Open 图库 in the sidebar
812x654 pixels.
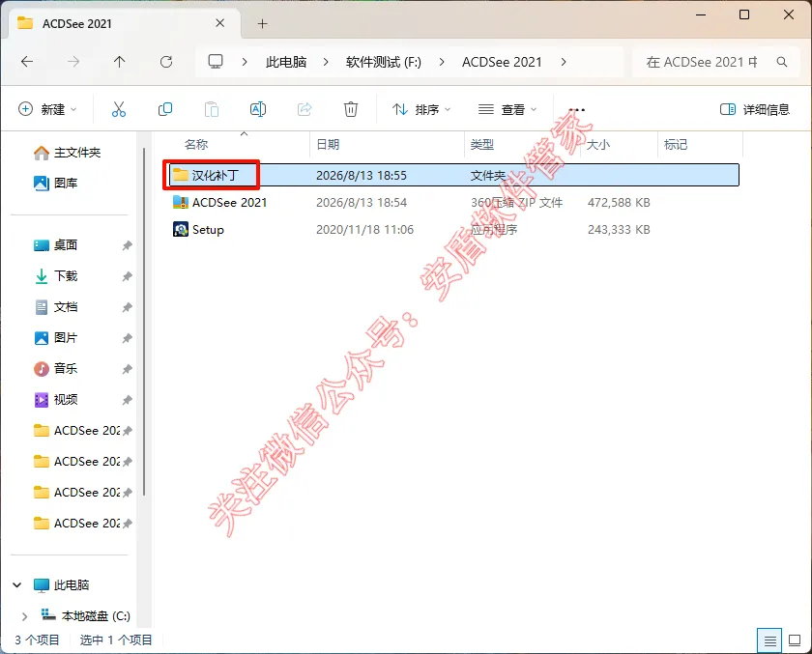pyautogui.click(x=55, y=184)
